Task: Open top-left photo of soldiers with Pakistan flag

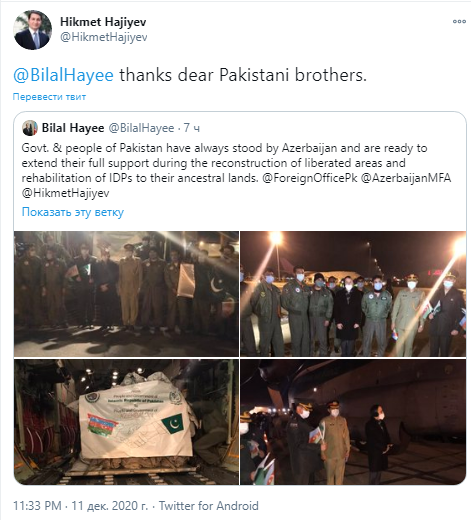Action: [126, 294]
